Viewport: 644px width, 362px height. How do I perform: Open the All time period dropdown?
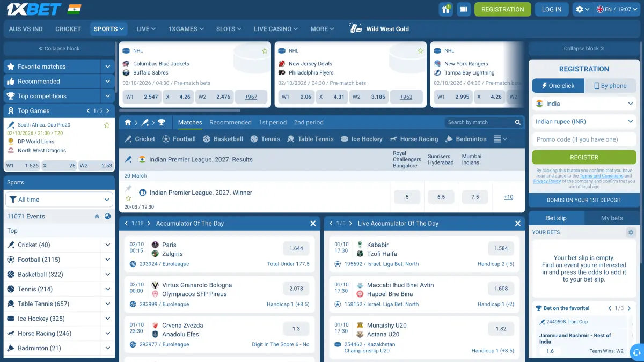[x=60, y=200]
